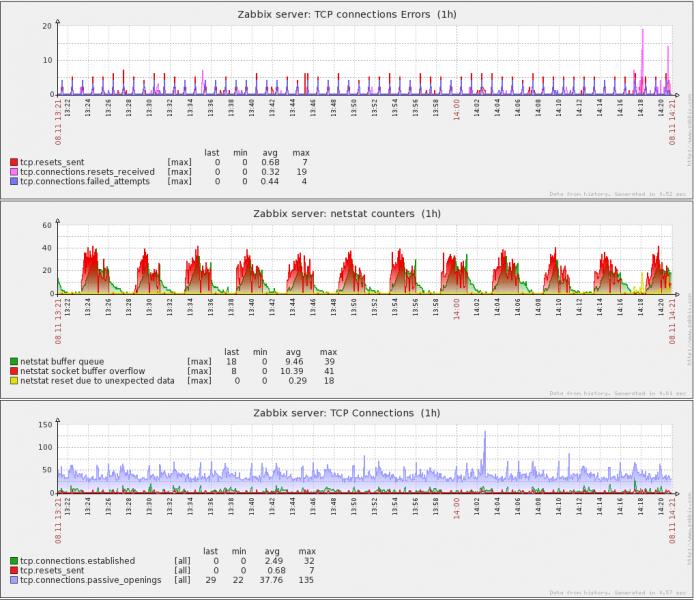Select the green netstat buffer queue swatch
Image resolution: width=694 pixels, height=600 pixels.
tap(14, 361)
